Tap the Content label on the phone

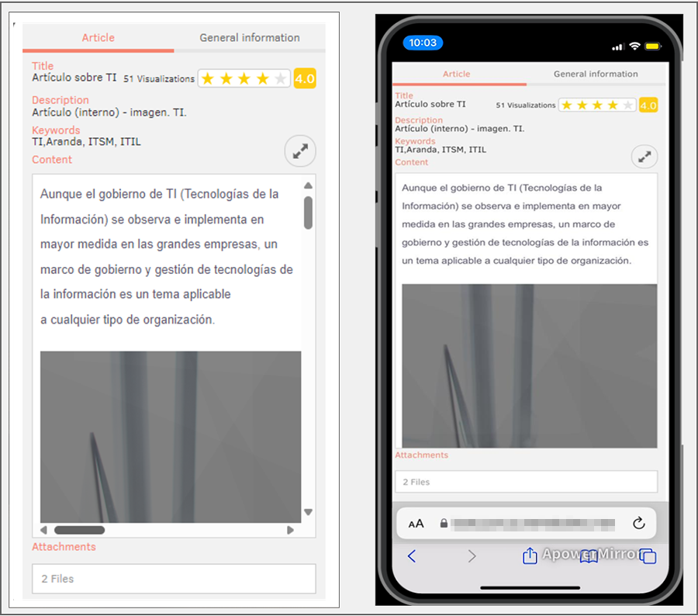click(x=411, y=162)
